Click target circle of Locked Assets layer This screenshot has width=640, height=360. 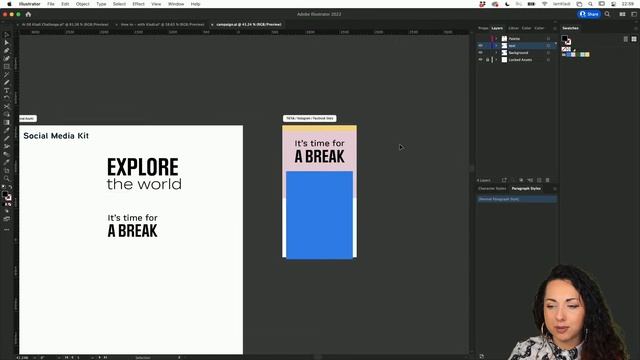point(548,60)
